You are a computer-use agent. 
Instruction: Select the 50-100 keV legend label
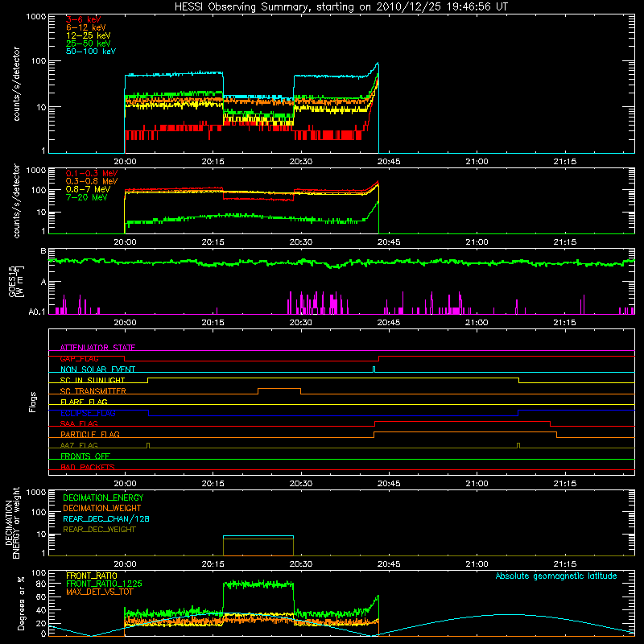[91, 52]
